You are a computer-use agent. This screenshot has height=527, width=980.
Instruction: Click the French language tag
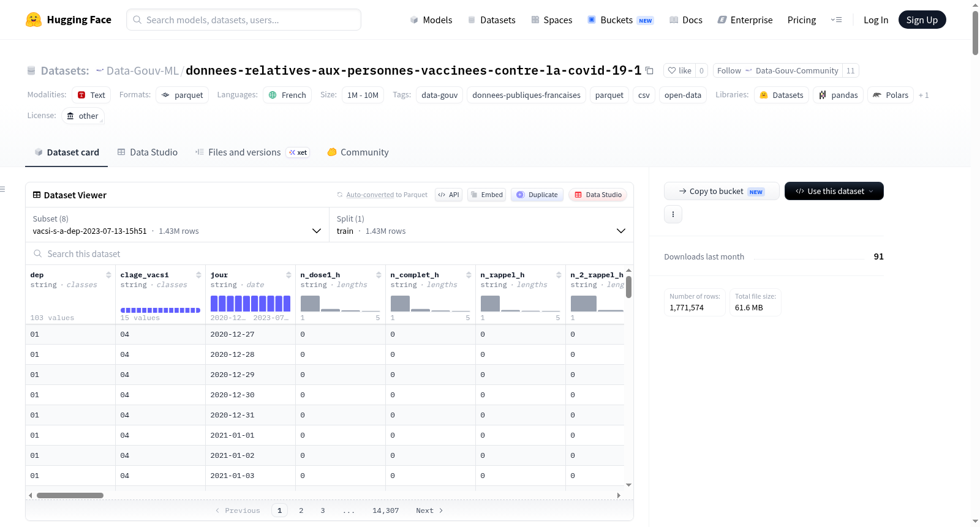click(x=287, y=95)
